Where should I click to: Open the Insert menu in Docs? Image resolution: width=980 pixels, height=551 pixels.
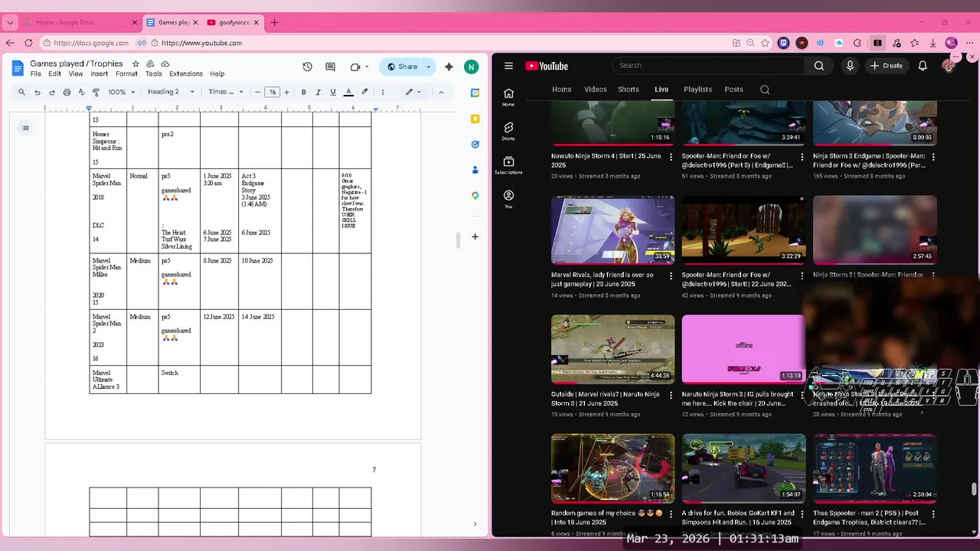99,74
